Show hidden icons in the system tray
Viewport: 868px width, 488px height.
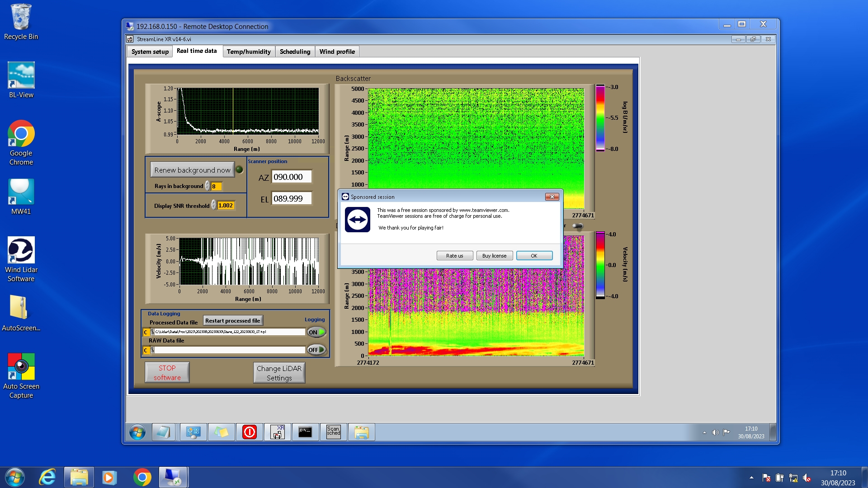point(751,477)
